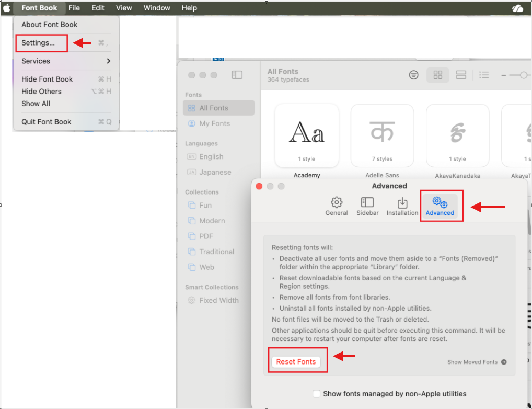Image resolution: width=532 pixels, height=409 pixels.
Task: Open the View menu
Action: (124, 8)
